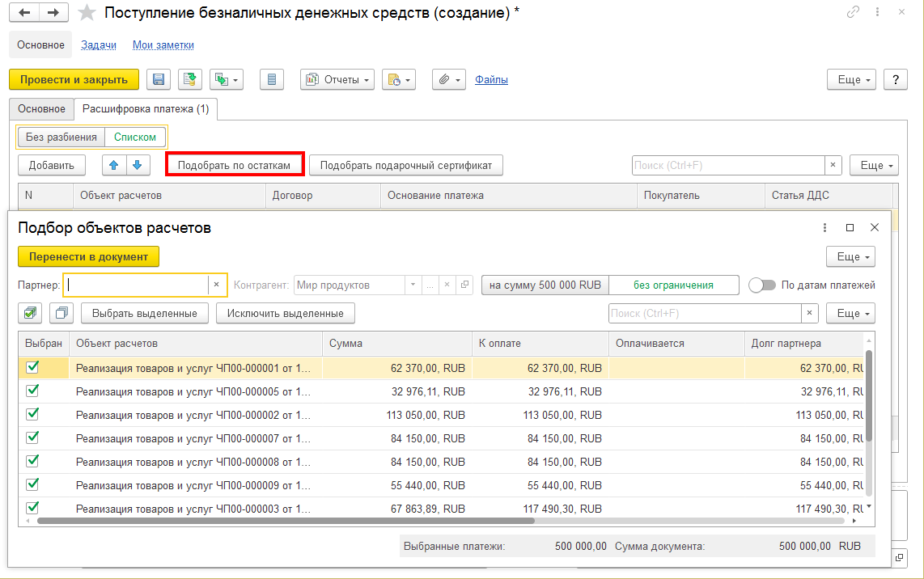Click the uncheck all rows icon

[61, 313]
